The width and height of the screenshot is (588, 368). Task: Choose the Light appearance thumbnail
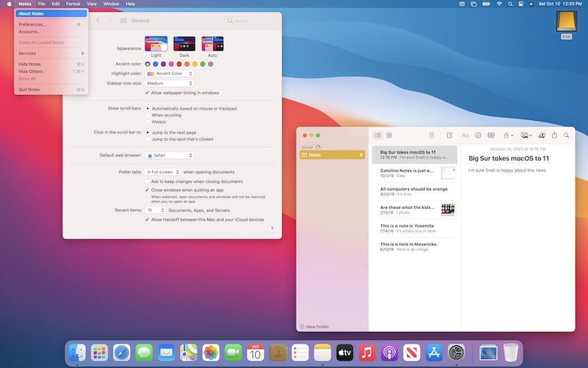click(x=156, y=44)
